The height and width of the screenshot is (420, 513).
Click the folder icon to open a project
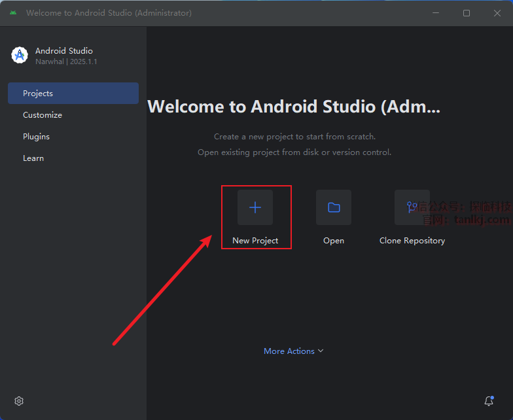pyautogui.click(x=334, y=207)
